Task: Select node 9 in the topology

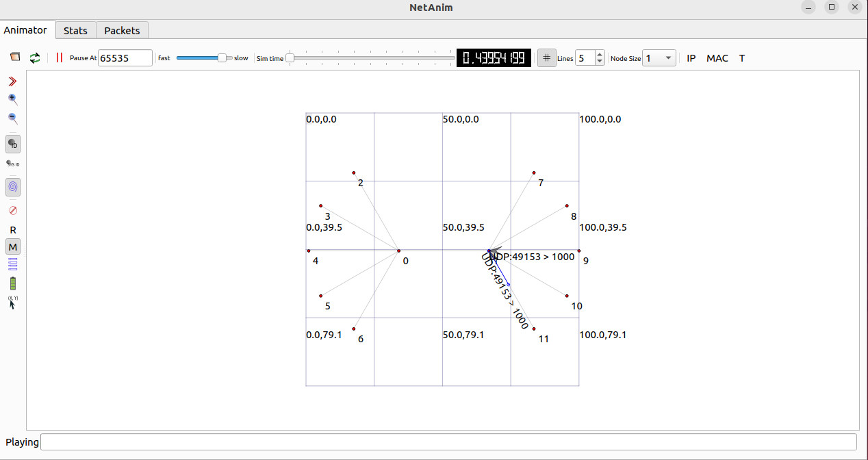Action: [x=578, y=251]
